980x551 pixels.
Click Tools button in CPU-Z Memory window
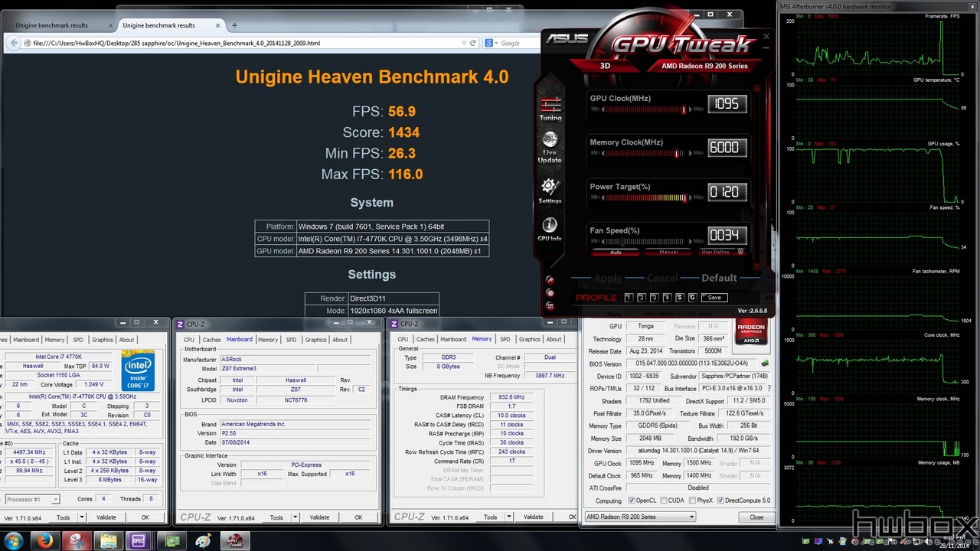(x=491, y=517)
